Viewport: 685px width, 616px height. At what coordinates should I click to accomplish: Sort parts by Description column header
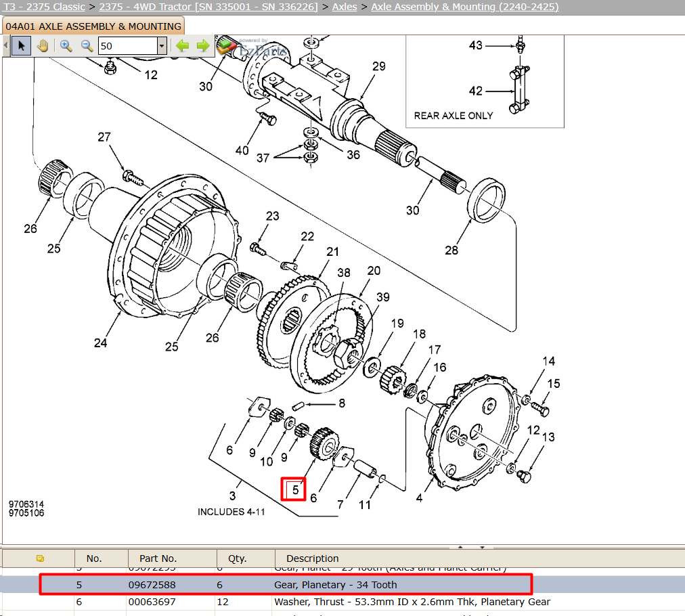click(x=312, y=558)
